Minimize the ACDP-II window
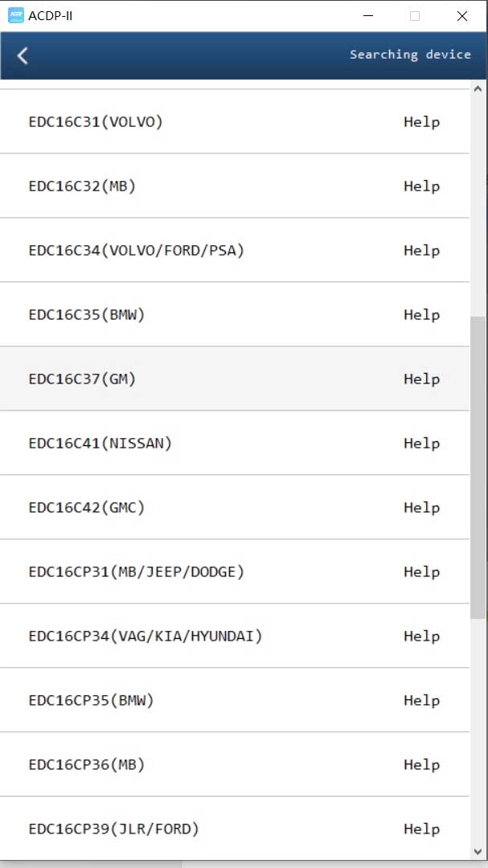The height and width of the screenshot is (868, 488). [368, 15]
